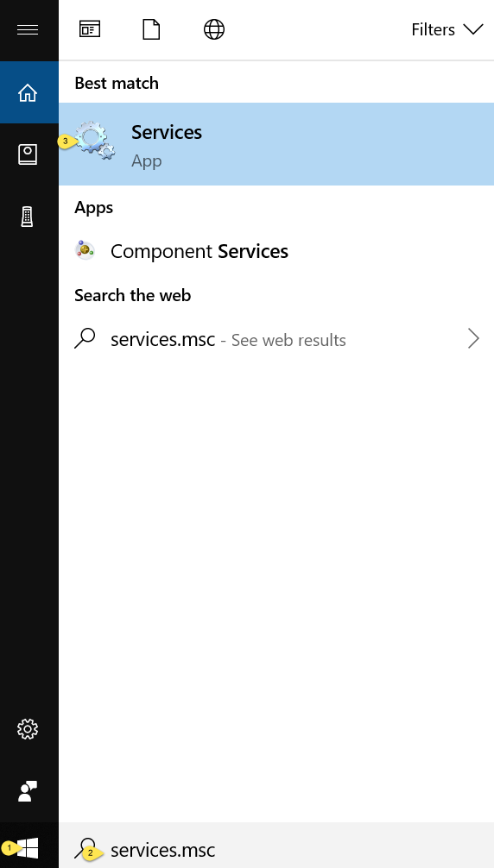The image size is (494, 868).
Task: Open the Notebook icon in sidebar
Action: click(x=27, y=154)
